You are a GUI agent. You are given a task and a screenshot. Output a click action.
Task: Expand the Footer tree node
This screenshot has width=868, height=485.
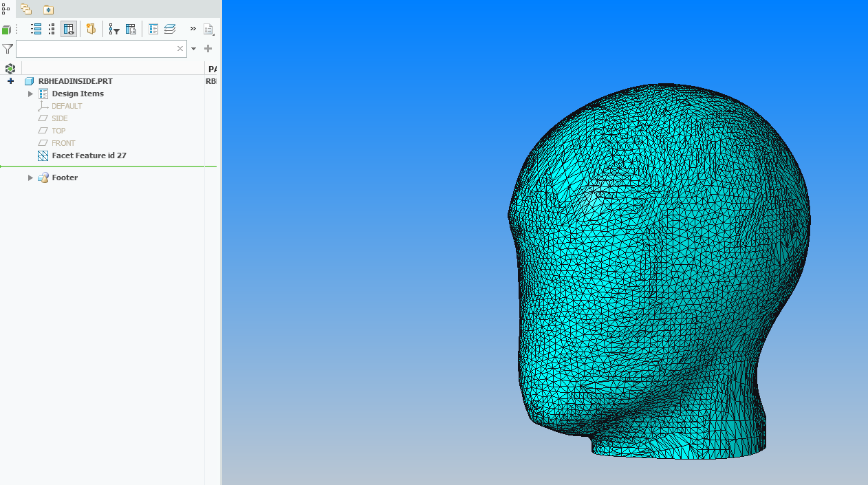pyautogui.click(x=30, y=177)
